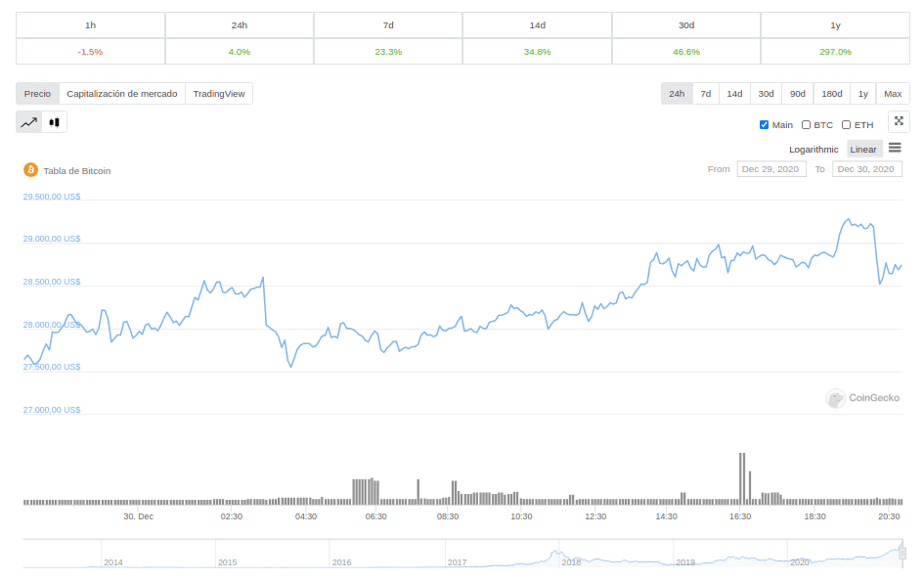Enable the ETH comparison checkbox
Image resolution: width=924 pixels, height=581 pixels.
(x=846, y=125)
